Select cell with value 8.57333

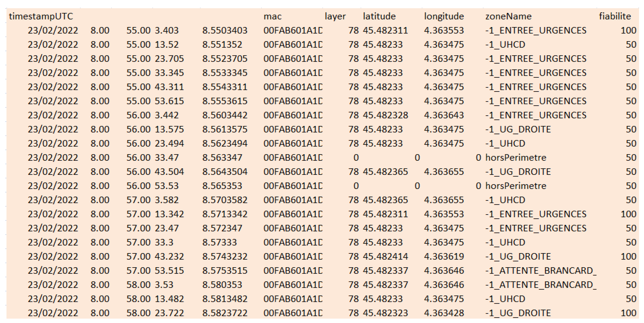(219, 242)
